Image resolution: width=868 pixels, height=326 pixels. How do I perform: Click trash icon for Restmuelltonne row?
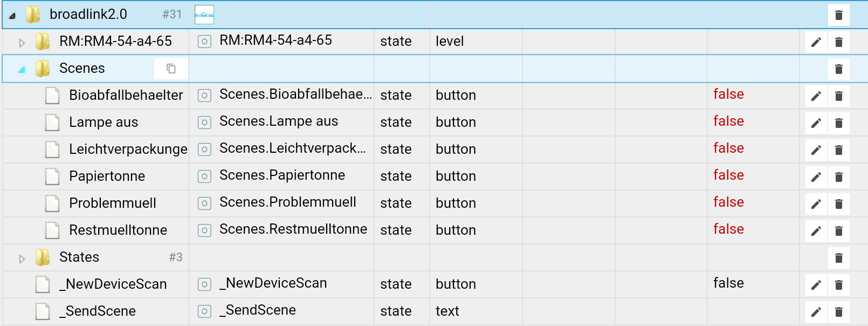838,231
